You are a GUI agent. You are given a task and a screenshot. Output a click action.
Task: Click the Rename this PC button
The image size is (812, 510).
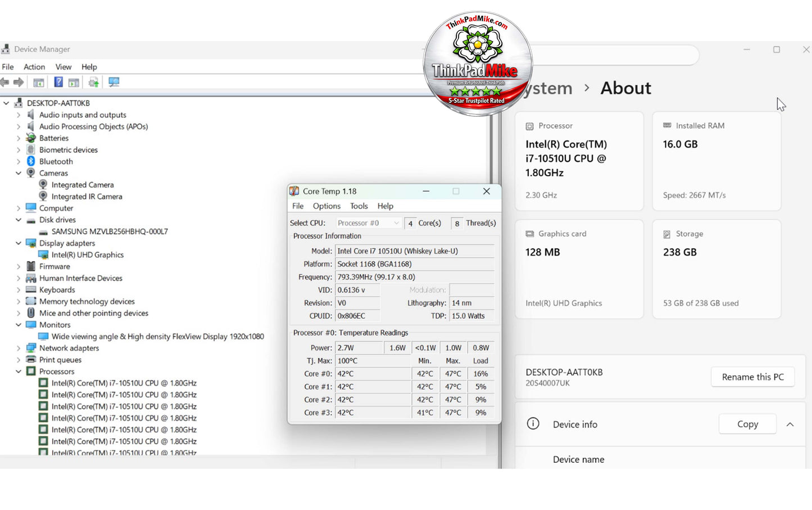(753, 377)
